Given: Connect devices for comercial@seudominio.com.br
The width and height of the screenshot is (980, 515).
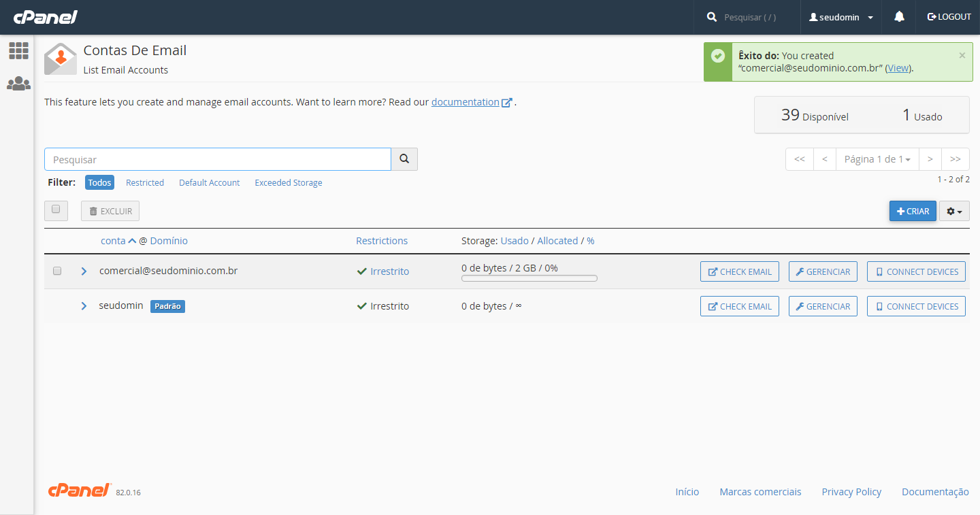Looking at the screenshot, I should pos(916,271).
